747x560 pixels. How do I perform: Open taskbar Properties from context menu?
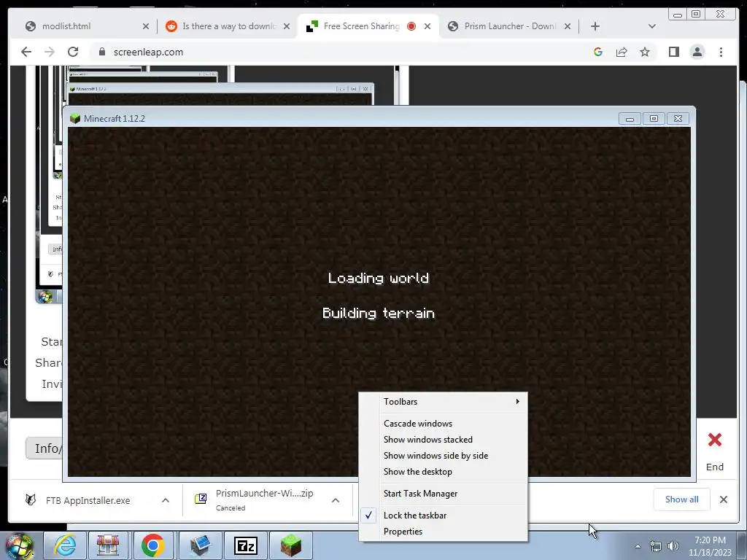[x=443, y=532]
